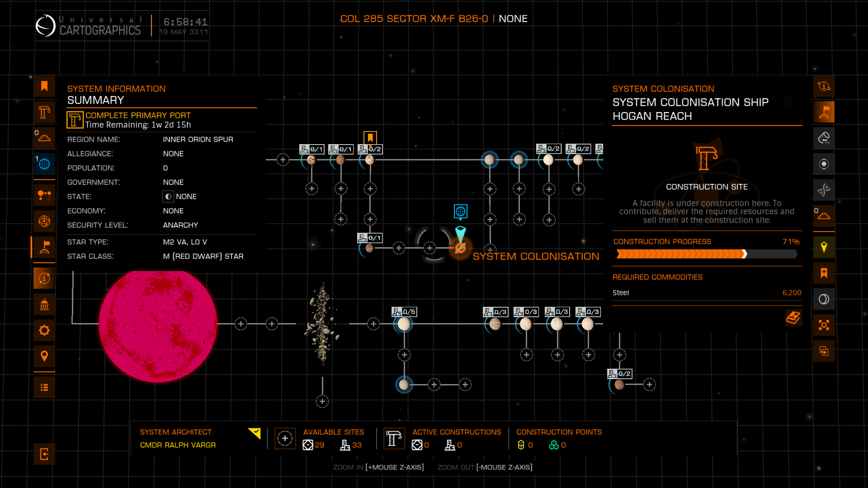This screenshot has width=868, height=488.
Task: Select the system colonisation flag tab on left
Action: (x=44, y=247)
